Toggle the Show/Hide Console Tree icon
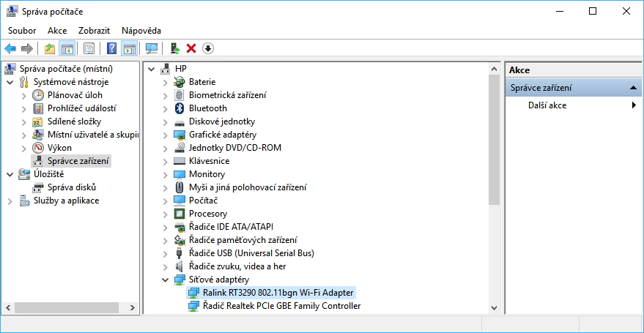644x333 pixels. [x=67, y=49]
